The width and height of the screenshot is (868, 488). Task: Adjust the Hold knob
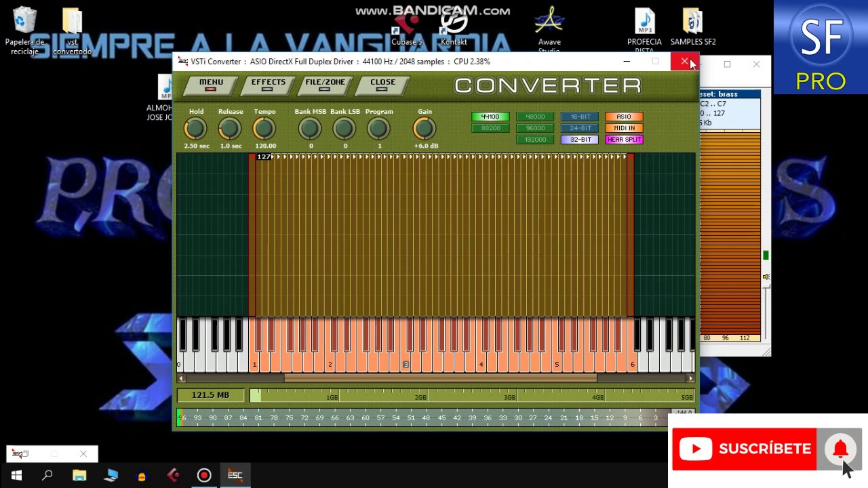click(x=195, y=128)
